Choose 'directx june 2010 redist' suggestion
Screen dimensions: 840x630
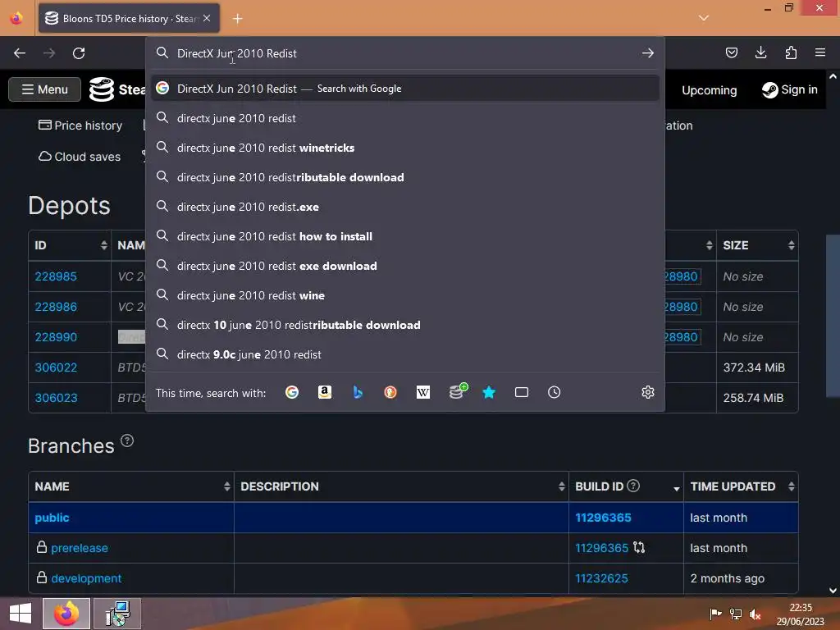[405, 118]
